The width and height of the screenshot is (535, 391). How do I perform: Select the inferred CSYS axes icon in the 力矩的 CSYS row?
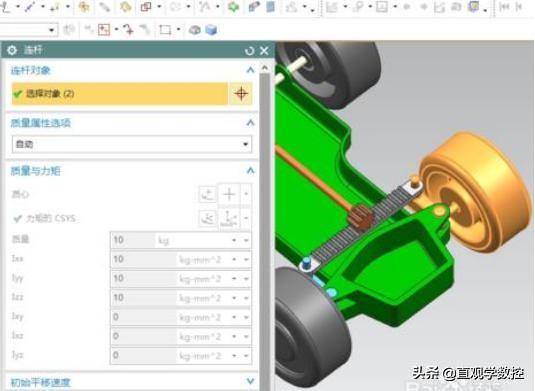coord(229,218)
